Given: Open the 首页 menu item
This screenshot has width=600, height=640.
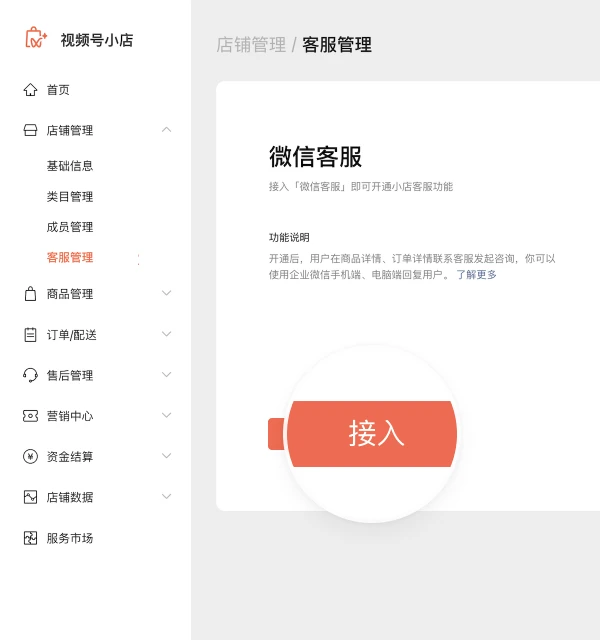Looking at the screenshot, I should pos(58,90).
